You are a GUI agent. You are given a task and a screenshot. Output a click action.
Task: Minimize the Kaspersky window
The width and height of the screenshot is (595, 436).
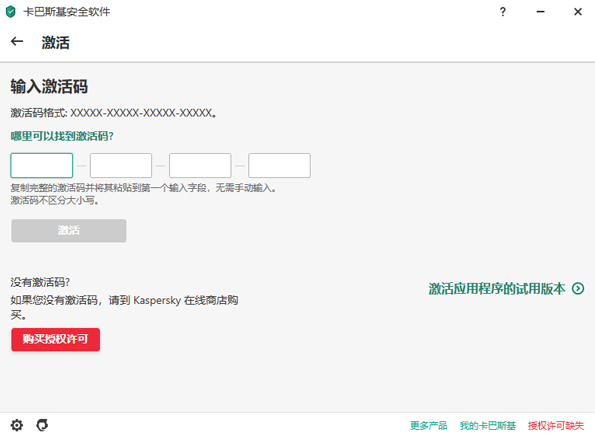(x=540, y=12)
